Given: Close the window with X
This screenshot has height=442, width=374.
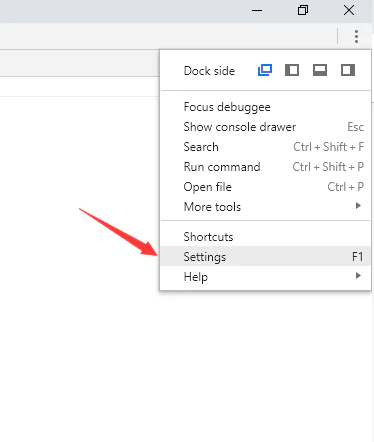Looking at the screenshot, I should (349, 10).
